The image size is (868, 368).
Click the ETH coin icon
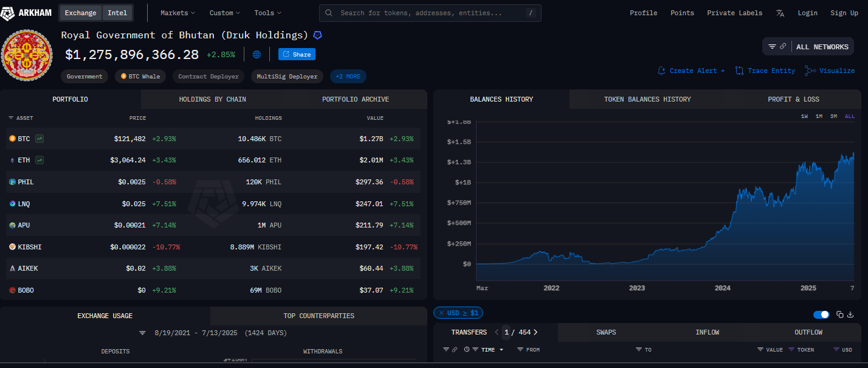pyautogui.click(x=12, y=160)
